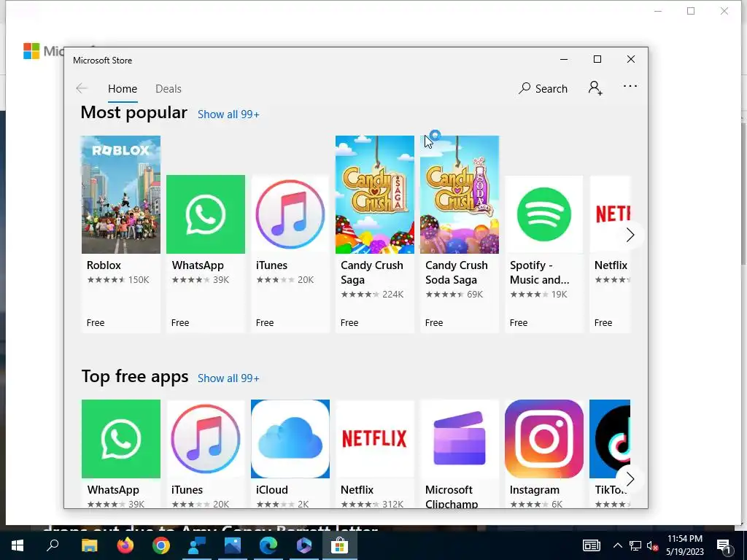This screenshot has height=560, width=747.
Task: Open WhatsApp icon in Top free apps
Action: pos(121,438)
